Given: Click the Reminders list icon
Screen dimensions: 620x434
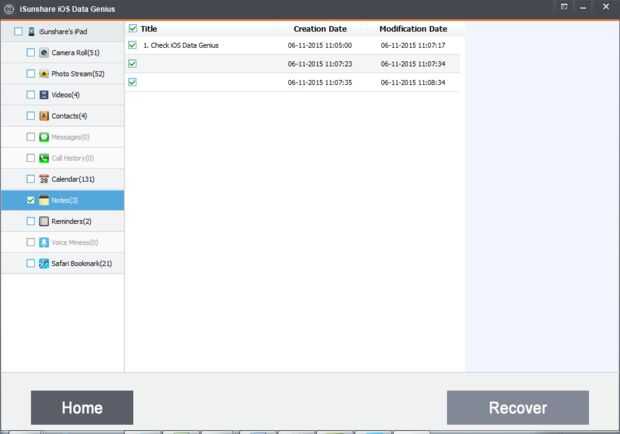Looking at the screenshot, I should [44, 221].
